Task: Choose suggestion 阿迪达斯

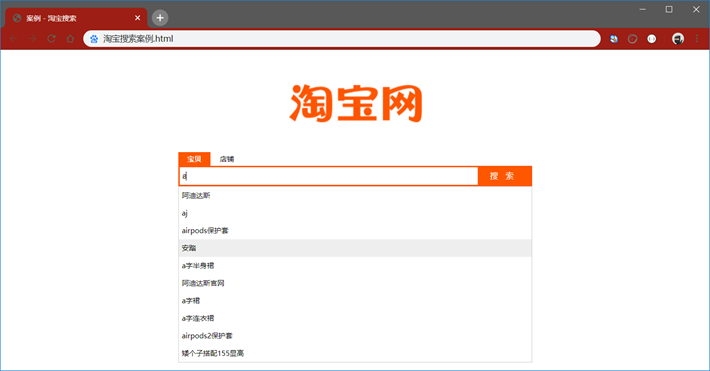Action: tap(355, 196)
